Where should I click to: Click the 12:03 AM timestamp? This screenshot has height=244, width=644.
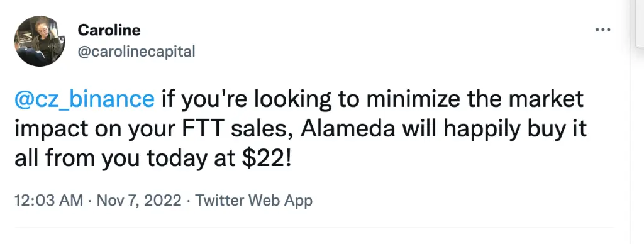coord(48,201)
